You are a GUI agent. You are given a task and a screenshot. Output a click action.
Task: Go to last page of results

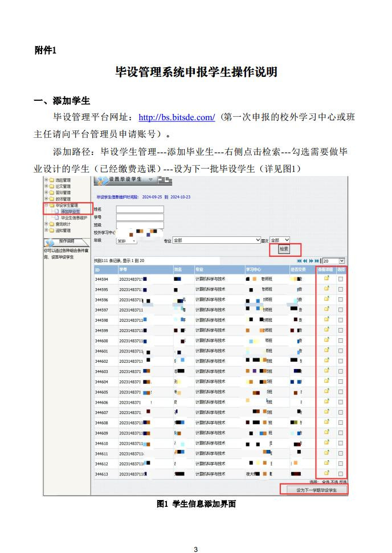click(317, 260)
